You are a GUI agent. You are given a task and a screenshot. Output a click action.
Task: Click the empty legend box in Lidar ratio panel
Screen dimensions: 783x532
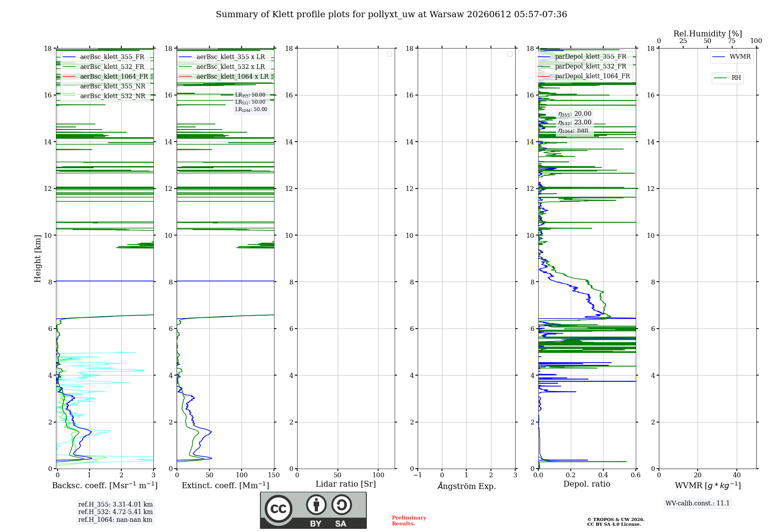(x=389, y=54)
